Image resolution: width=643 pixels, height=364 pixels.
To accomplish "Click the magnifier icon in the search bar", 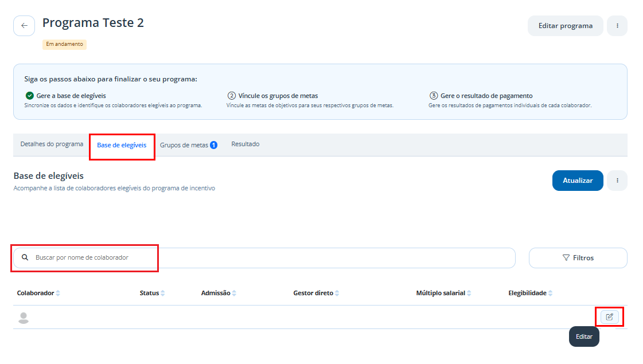I will coord(25,257).
